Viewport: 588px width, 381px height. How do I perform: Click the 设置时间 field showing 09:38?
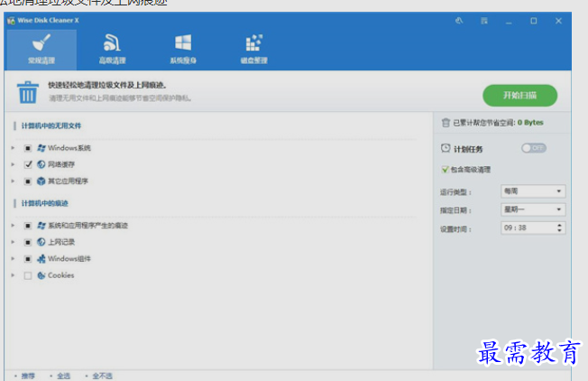(533, 228)
